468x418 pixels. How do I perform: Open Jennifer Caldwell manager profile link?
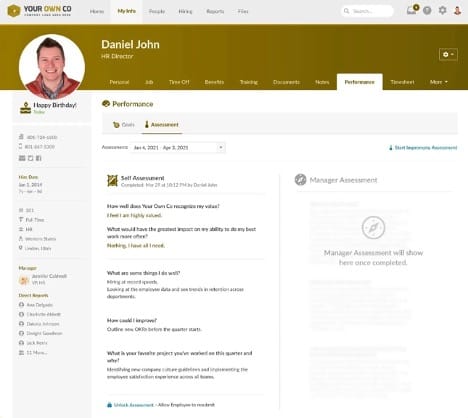point(49,276)
